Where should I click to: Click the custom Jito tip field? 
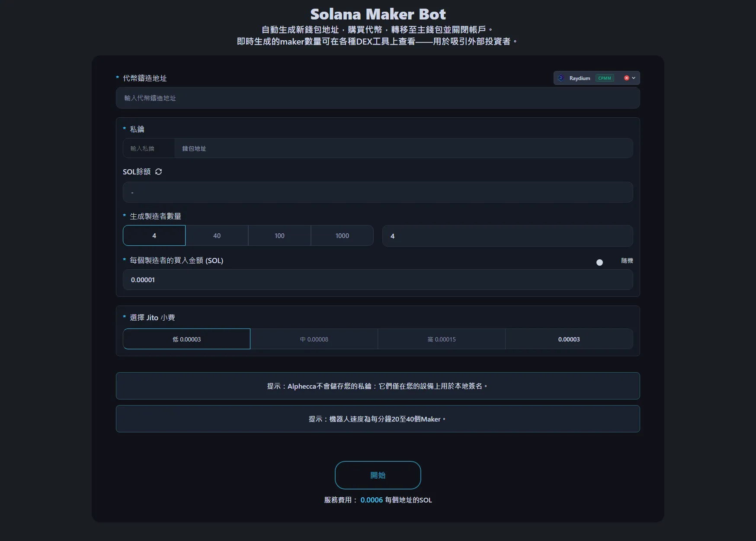click(569, 339)
